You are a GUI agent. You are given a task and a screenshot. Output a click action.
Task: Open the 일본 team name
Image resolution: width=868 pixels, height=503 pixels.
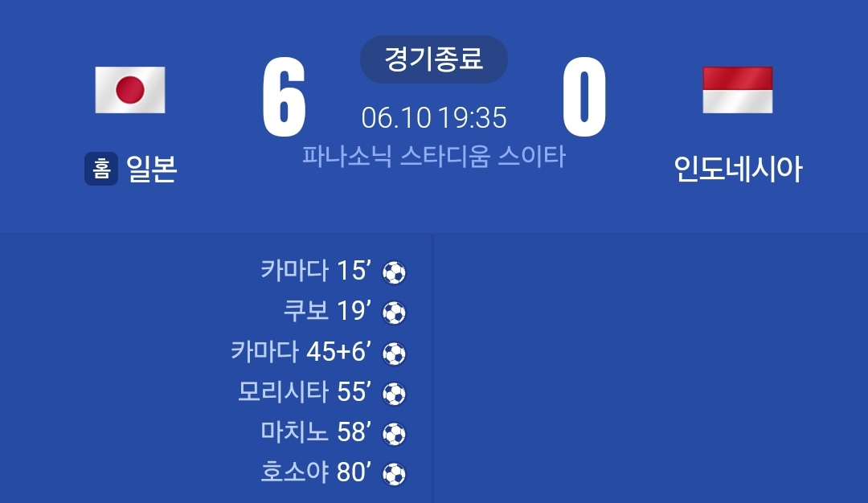tap(152, 169)
